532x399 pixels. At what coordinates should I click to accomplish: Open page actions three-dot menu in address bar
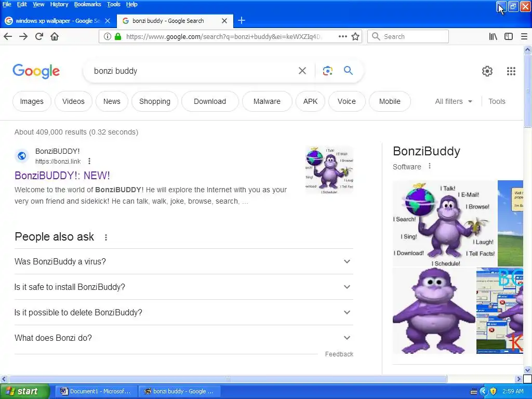(x=343, y=36)
